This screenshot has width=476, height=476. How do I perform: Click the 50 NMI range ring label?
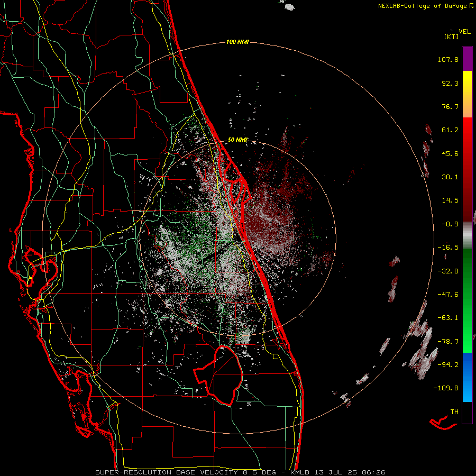pos(238,140)
